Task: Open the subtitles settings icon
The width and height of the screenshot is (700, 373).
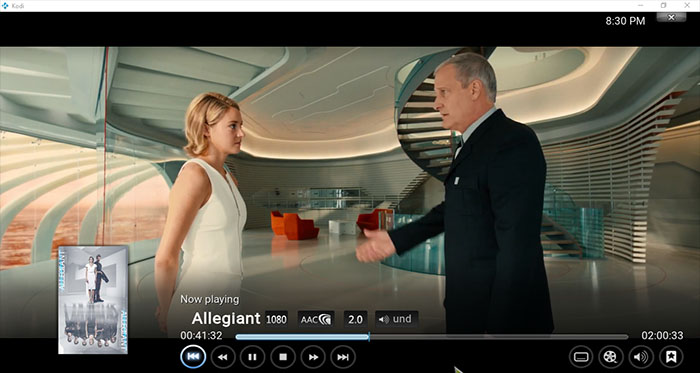Action: point(581,357)
